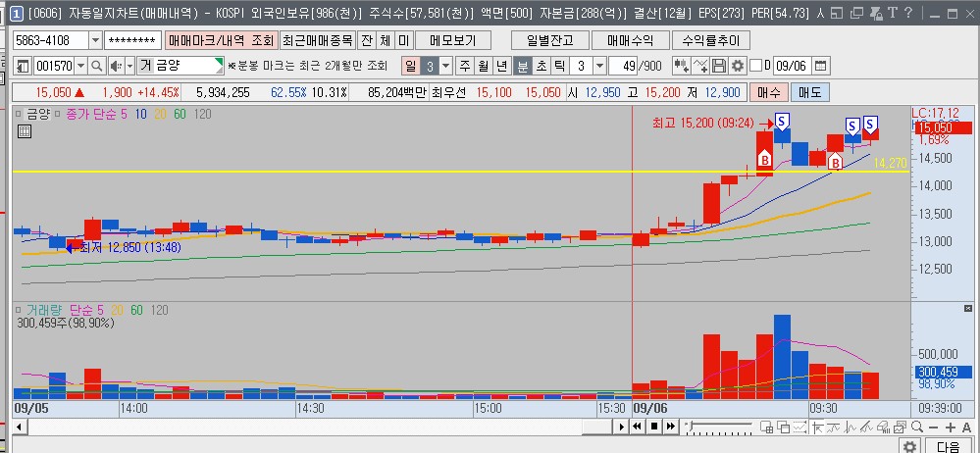This screenshot has height=453, width=980.
Task: Toggle the 잔 filter button
Action: tap(367, 40)
